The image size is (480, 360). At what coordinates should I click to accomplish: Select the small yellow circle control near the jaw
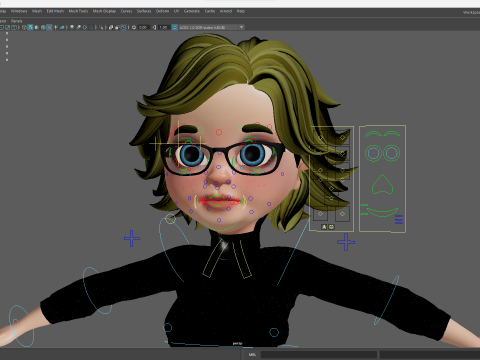point(170,219)
